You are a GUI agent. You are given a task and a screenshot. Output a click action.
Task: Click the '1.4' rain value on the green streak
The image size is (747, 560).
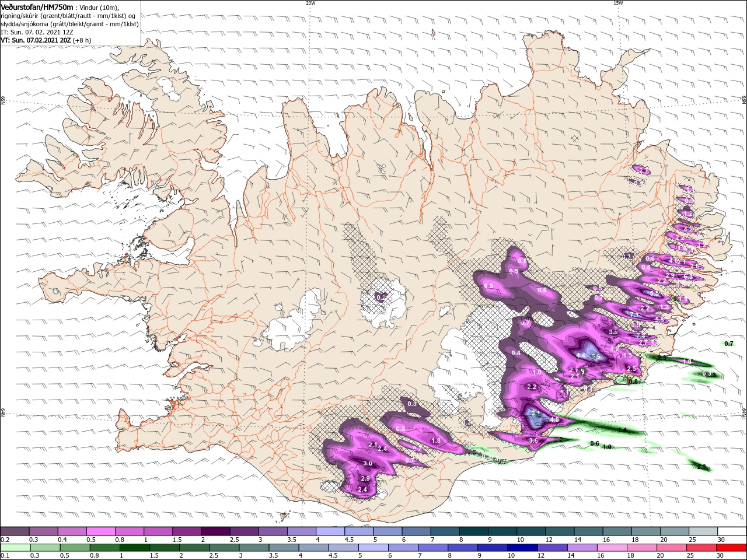click(x=622, y=430)
